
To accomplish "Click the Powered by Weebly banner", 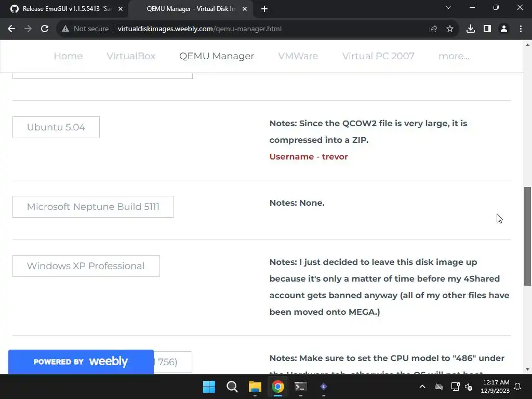I will pyautogui.click(x=81, y=362).
